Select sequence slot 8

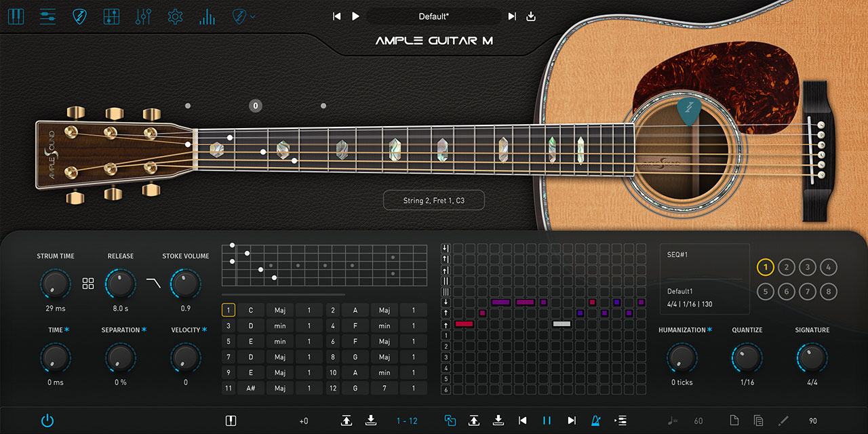(828, 292)
